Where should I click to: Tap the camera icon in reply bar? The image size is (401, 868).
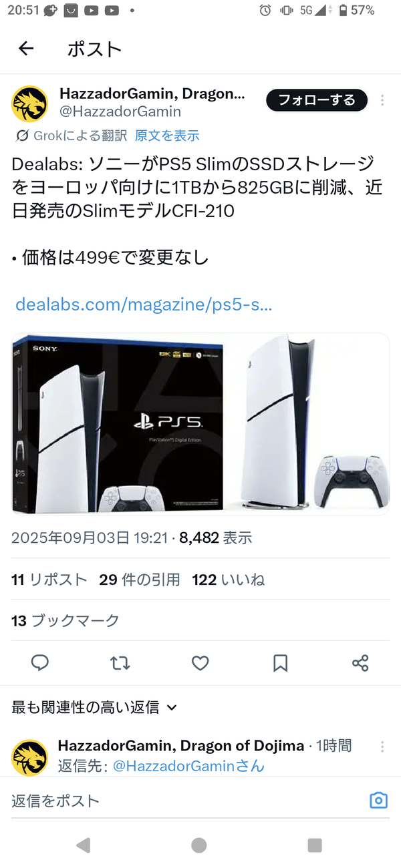(x=379, y=801)
